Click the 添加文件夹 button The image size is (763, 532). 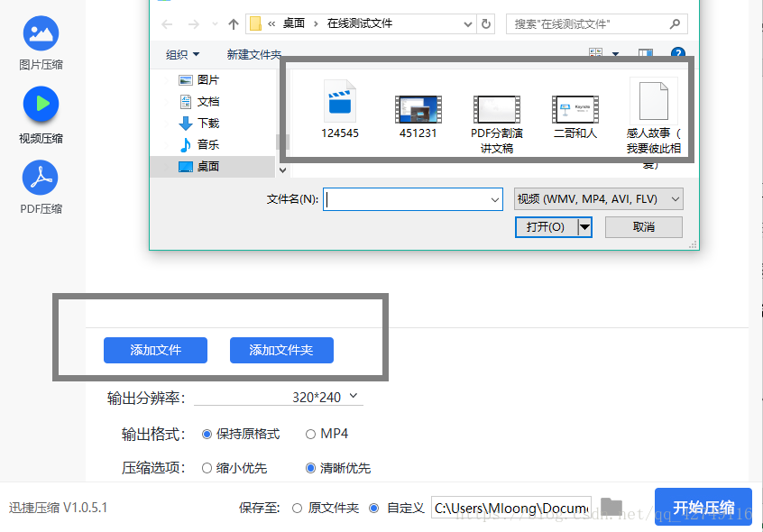pyautogui.click(x=281, y=350)
